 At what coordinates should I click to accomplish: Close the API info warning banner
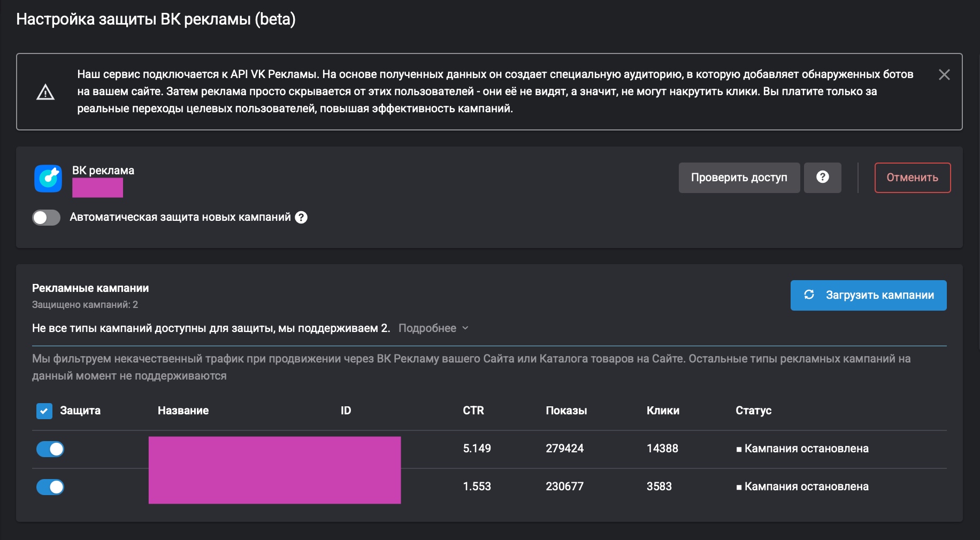pyautogui.click(x=944, y=75)
